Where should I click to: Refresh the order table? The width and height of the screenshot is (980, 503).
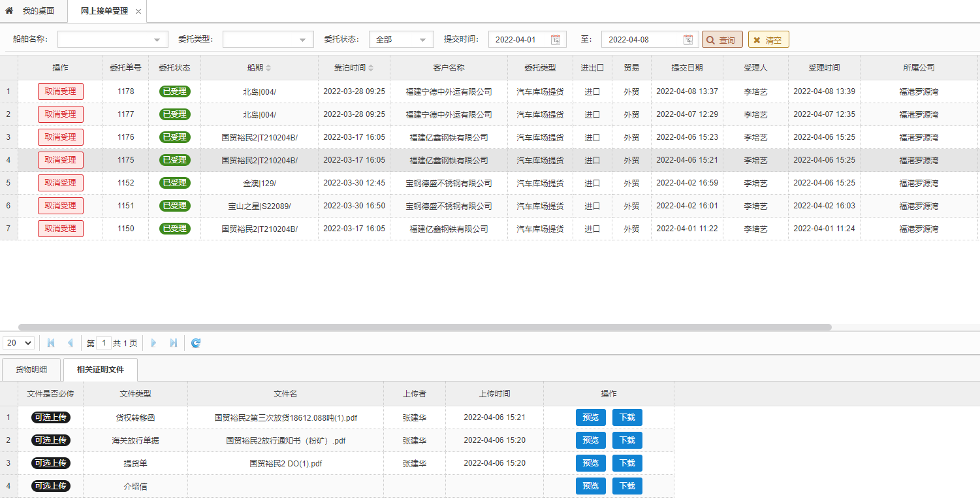pyautogui.click(x=196, y=343)
